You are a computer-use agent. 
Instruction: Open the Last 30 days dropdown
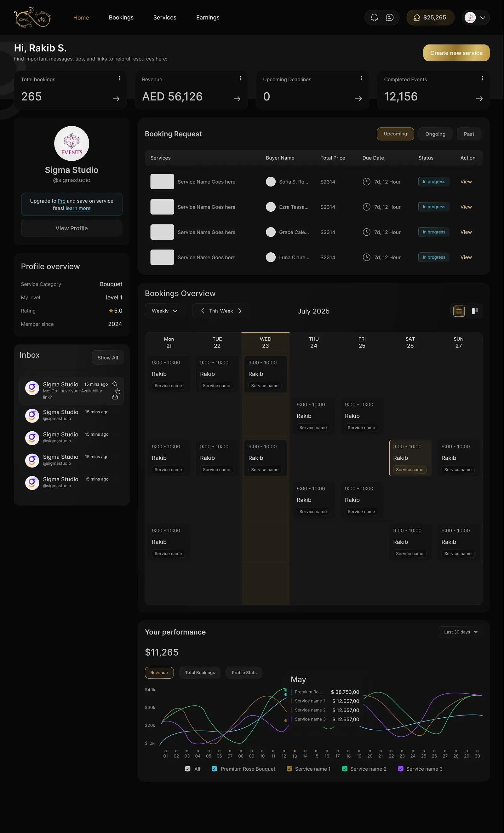461,632
